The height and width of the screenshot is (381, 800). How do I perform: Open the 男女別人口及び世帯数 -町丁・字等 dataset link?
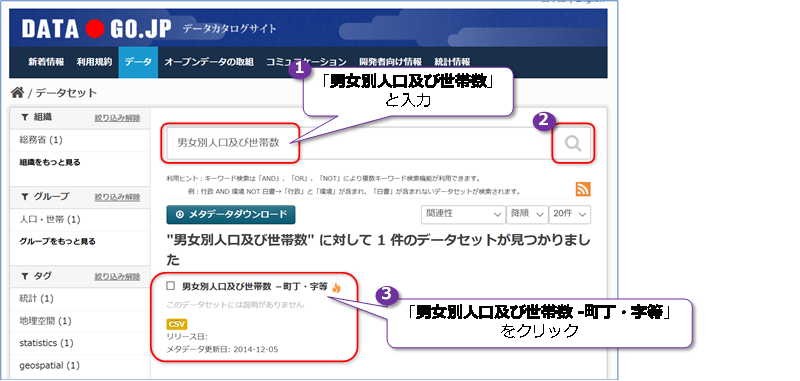[255, 287]
